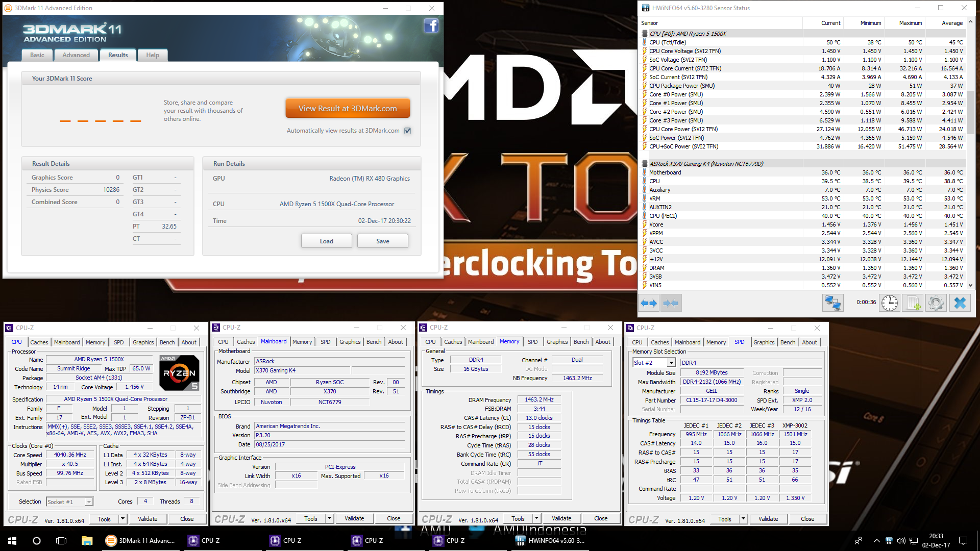Open the volume icon in system tray
This screenshot has width=980, height=551.
tap(901, 541)
